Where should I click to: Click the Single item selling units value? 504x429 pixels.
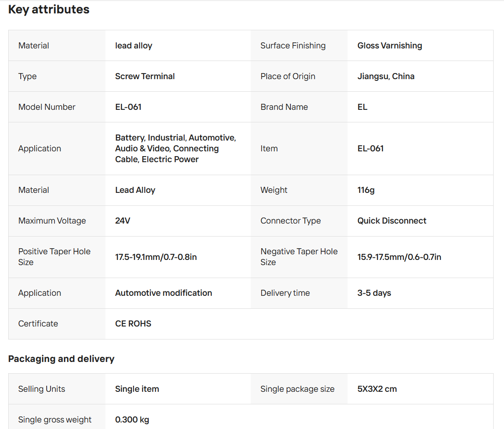point(137,389)
